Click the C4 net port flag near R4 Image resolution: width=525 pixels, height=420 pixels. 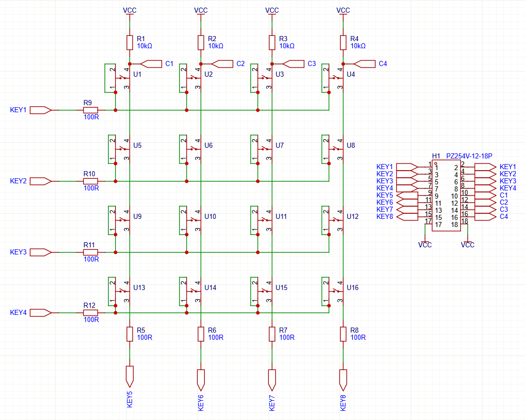click(x=363, y=64)
